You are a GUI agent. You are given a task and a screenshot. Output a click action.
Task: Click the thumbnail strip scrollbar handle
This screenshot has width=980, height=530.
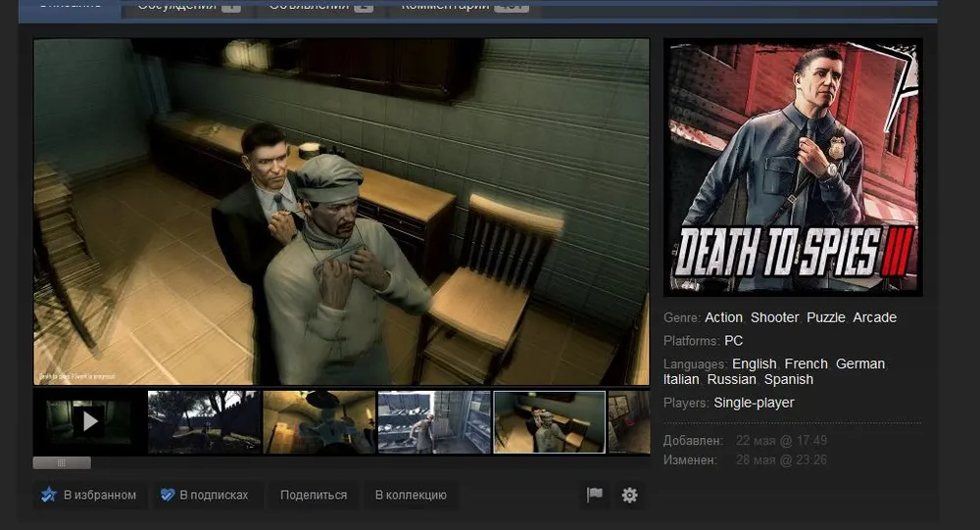[x=62, y=462]
